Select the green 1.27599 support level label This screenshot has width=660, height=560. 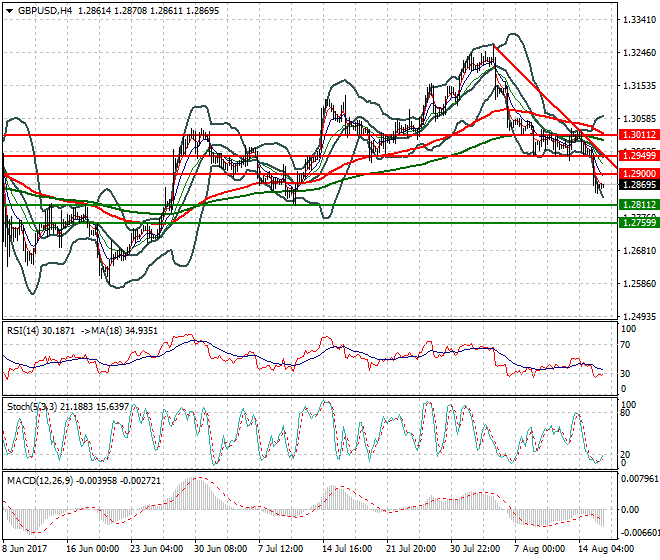pos(639,222)
